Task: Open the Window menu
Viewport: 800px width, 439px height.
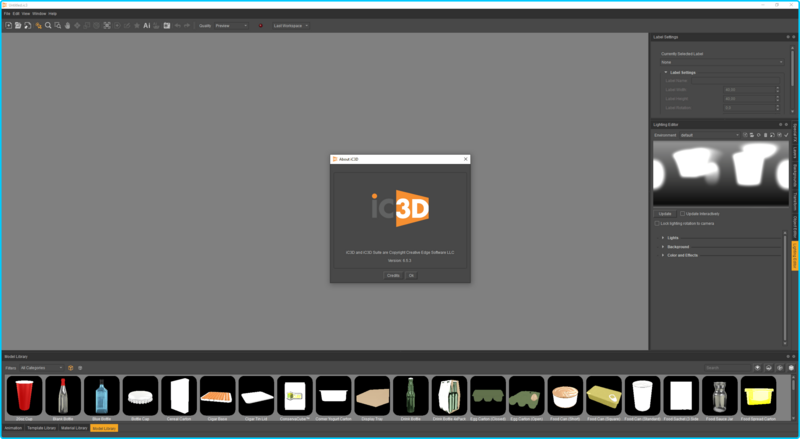Action: (x=39, y=14)
